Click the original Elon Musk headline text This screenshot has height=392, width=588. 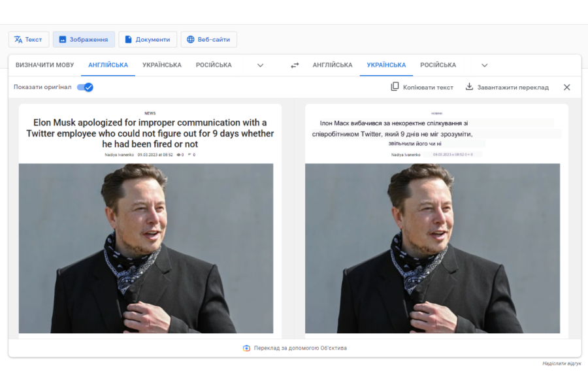150,133
